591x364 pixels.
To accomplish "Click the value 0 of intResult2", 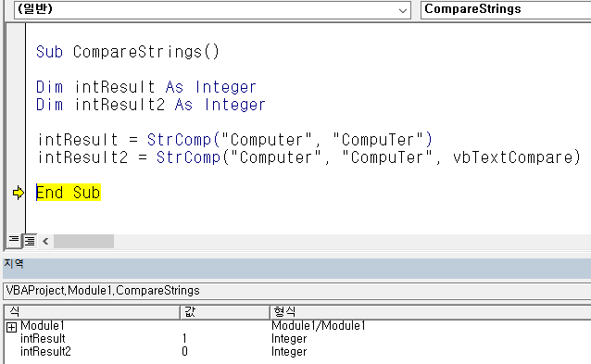I will pos(184,351).
